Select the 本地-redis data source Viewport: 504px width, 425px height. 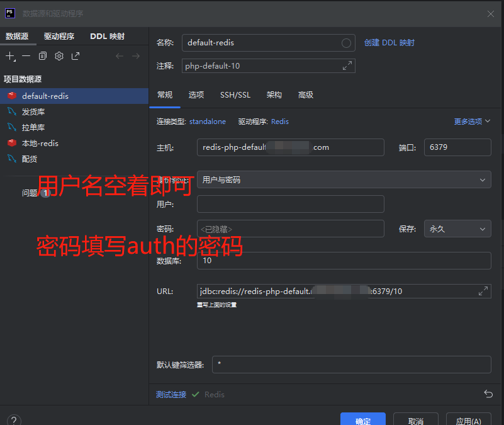coord(74,143)
